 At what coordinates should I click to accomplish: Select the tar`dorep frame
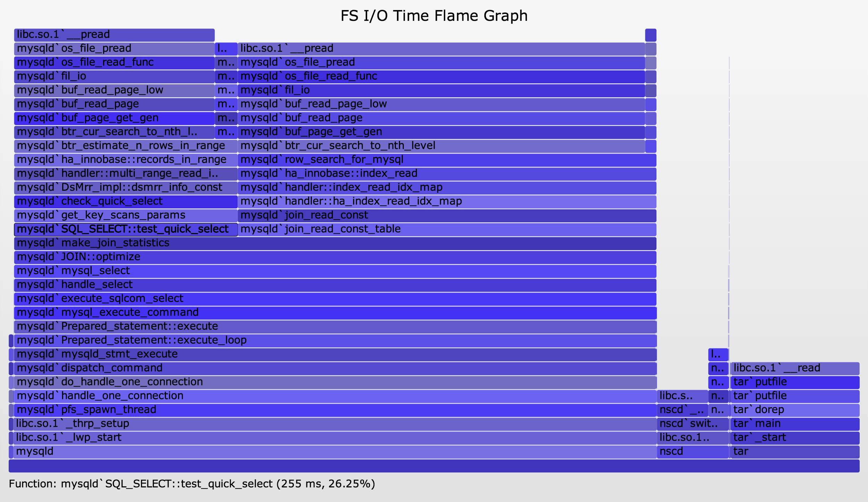coord(795,410)
